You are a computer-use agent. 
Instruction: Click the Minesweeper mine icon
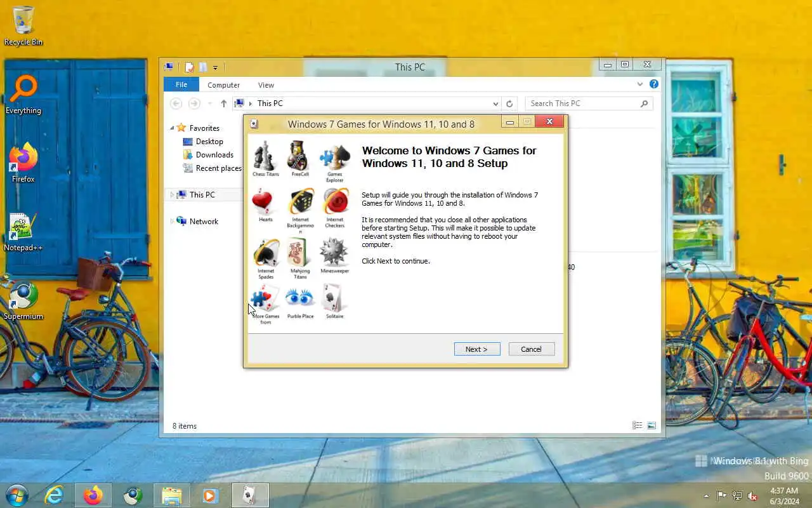[x=334, y=252]
